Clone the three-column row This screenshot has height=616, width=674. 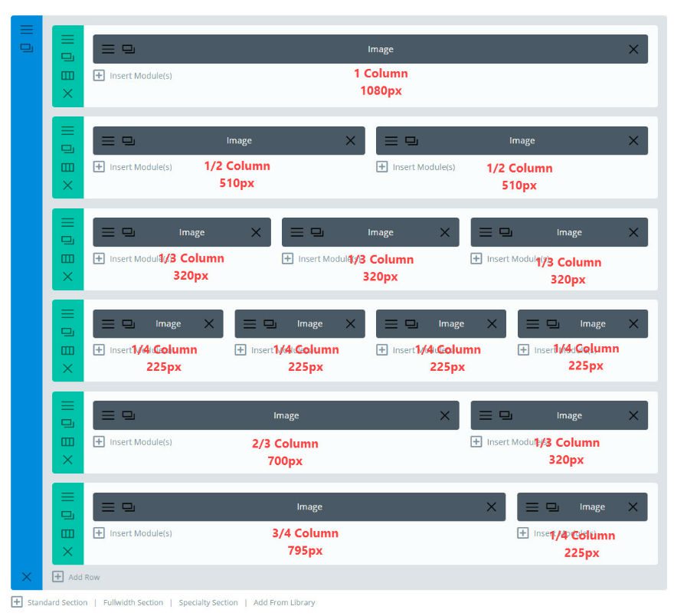coord(67,241)
